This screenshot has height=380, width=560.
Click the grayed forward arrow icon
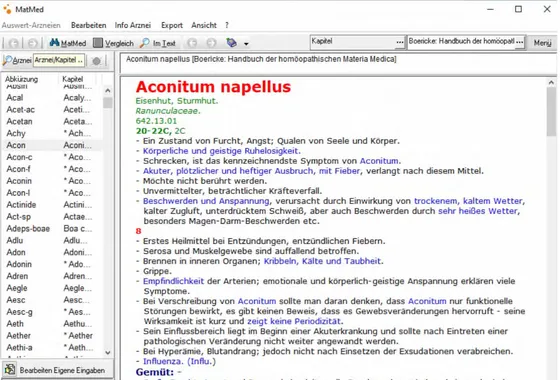click(32, 43)
